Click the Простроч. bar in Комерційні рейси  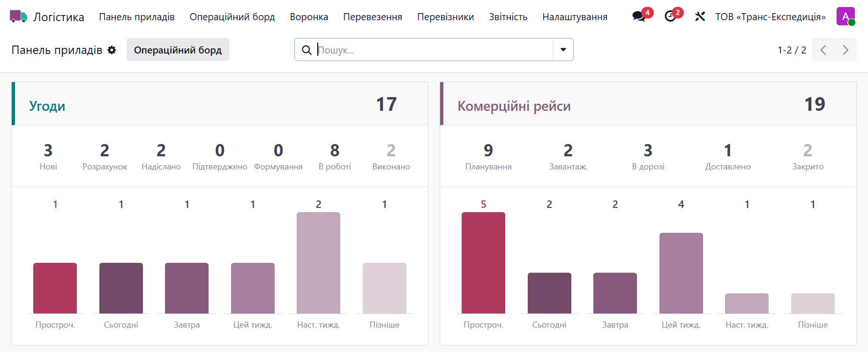click(484, 263)
